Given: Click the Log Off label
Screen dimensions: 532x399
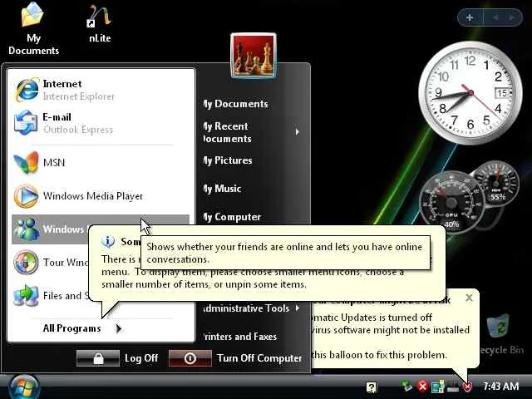Looking at the screenshot, I should [x=141, y=358].
